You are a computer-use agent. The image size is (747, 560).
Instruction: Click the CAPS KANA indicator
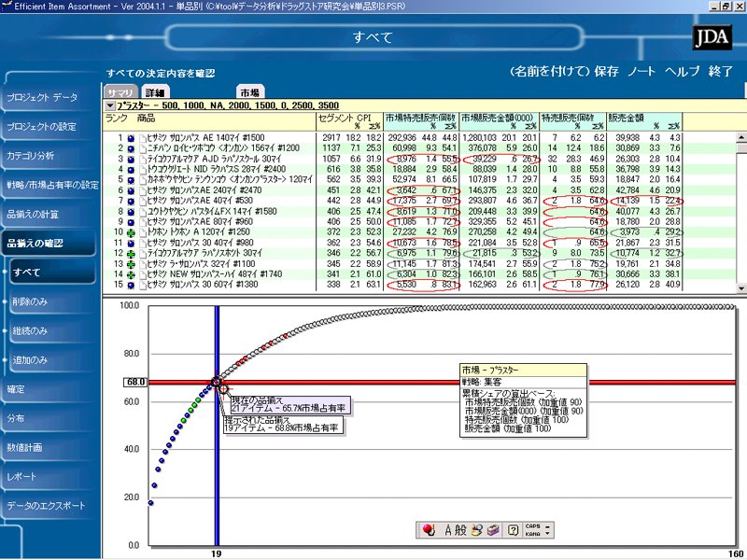click(532, 530)
